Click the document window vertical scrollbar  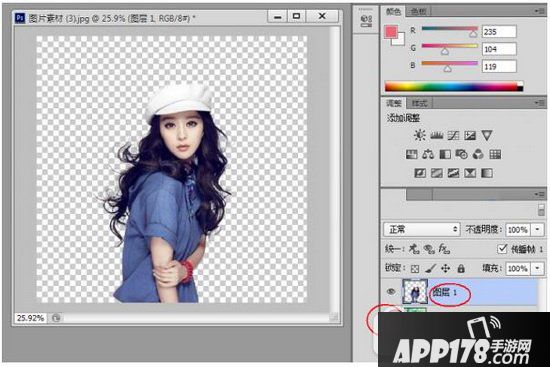[x=335, y=170]
